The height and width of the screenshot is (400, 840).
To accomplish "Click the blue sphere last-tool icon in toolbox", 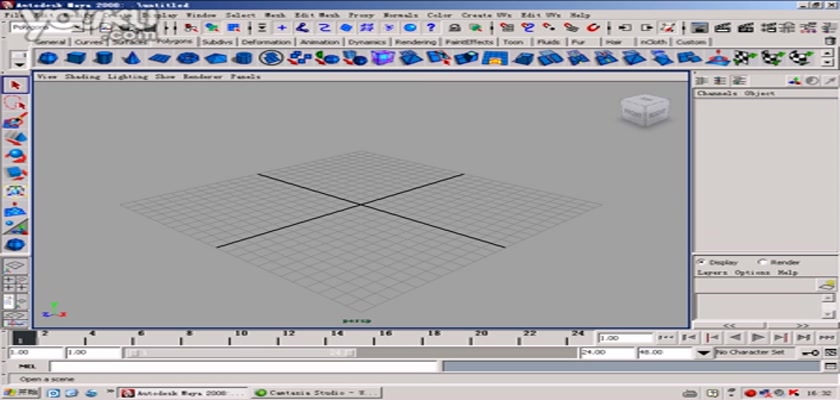I will pos(15,245).
